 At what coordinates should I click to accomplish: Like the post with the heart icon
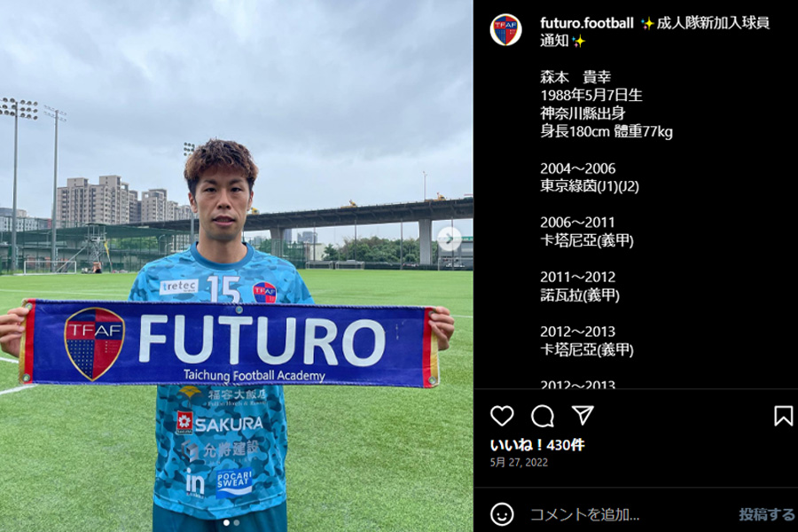pos(502,416)
